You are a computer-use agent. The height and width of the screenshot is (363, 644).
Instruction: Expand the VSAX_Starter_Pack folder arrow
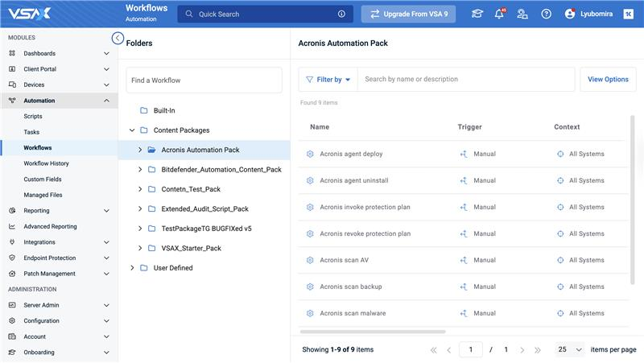139,248
